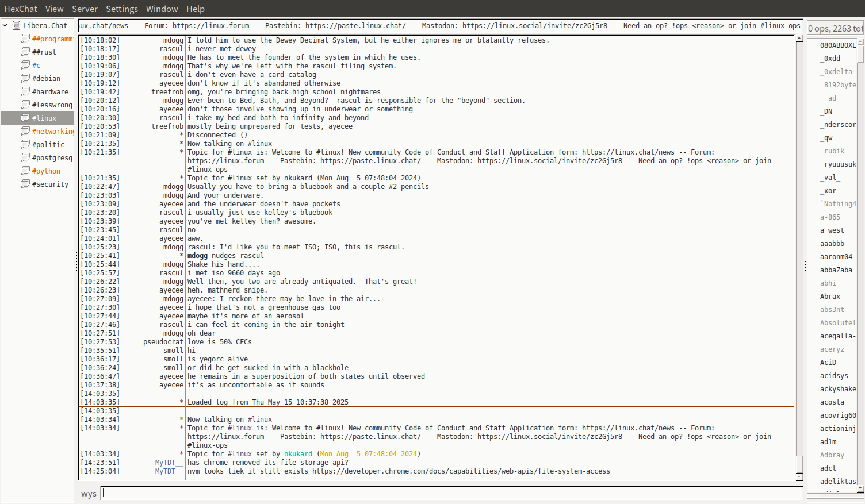Open the Settings menu
Viewport: 865px width, 504px height.
coord(121,9)
